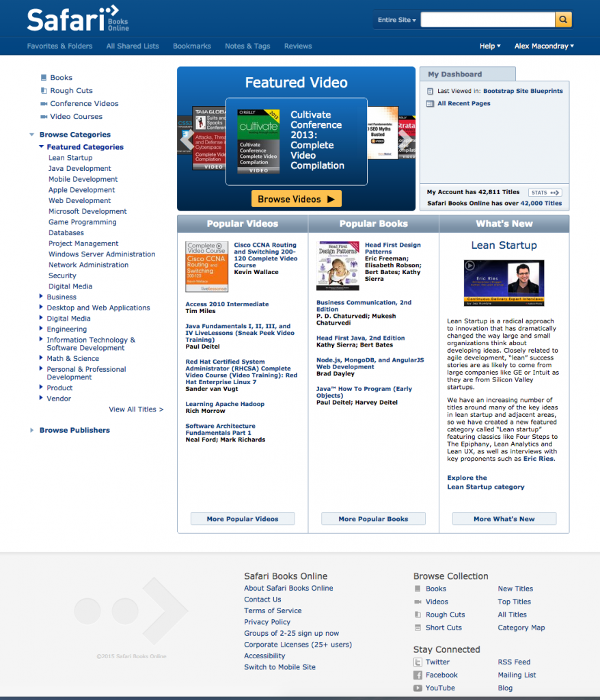The image size is (600, 700).
Task: Open Notes & Tags
Action: tap(247, 46)
